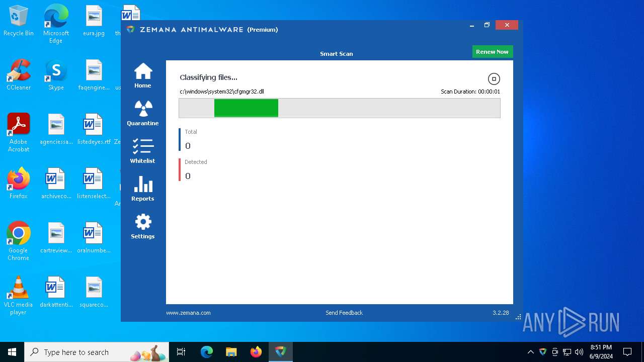Select the Google Chrome desktop shortcut
Image resolution: width=644 pixels, height=362 pixels.
coord(19,241)
